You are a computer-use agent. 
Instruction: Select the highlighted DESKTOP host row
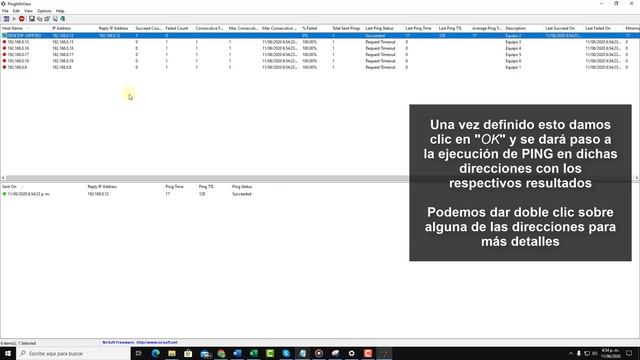pyautogui.click(x=320, y=36)
